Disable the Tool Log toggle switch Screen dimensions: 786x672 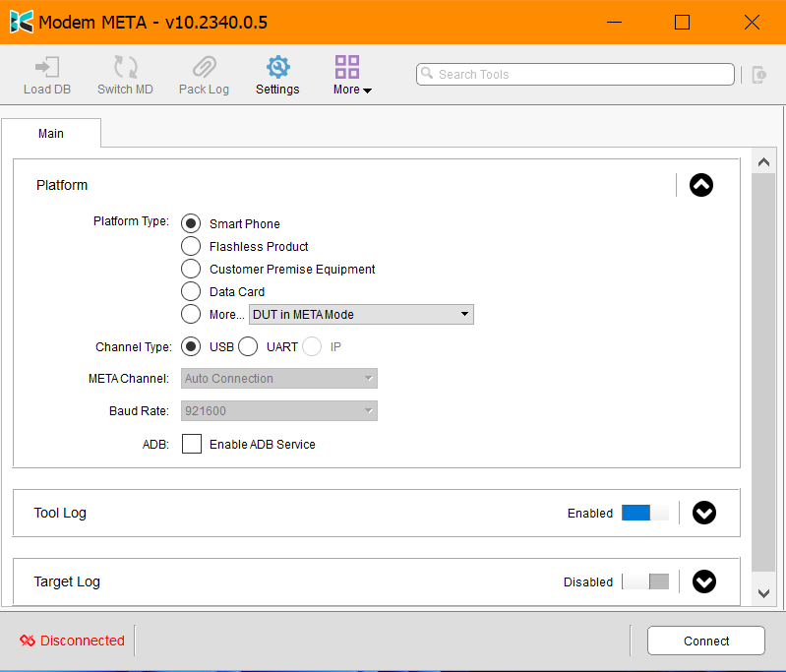click(x=644, y=513)
